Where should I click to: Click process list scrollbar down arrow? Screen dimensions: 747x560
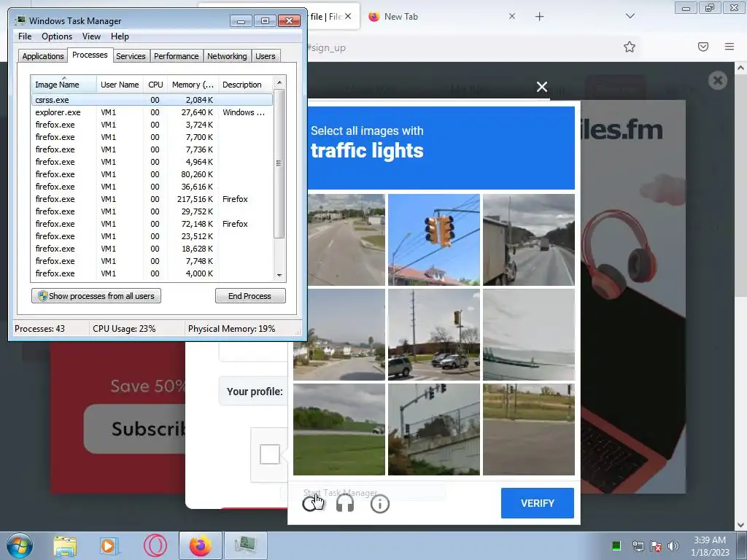[279, 275]
